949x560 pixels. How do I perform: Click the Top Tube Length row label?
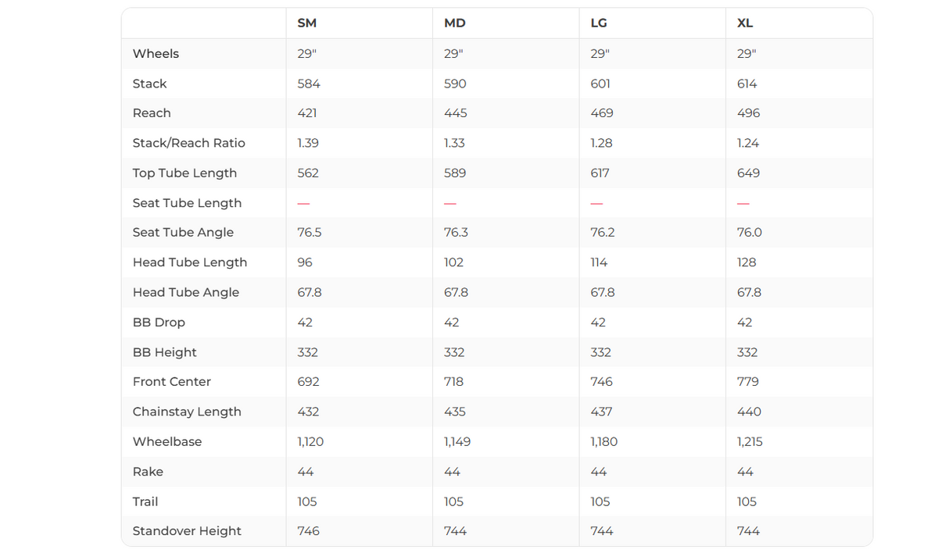pos(184,173)
